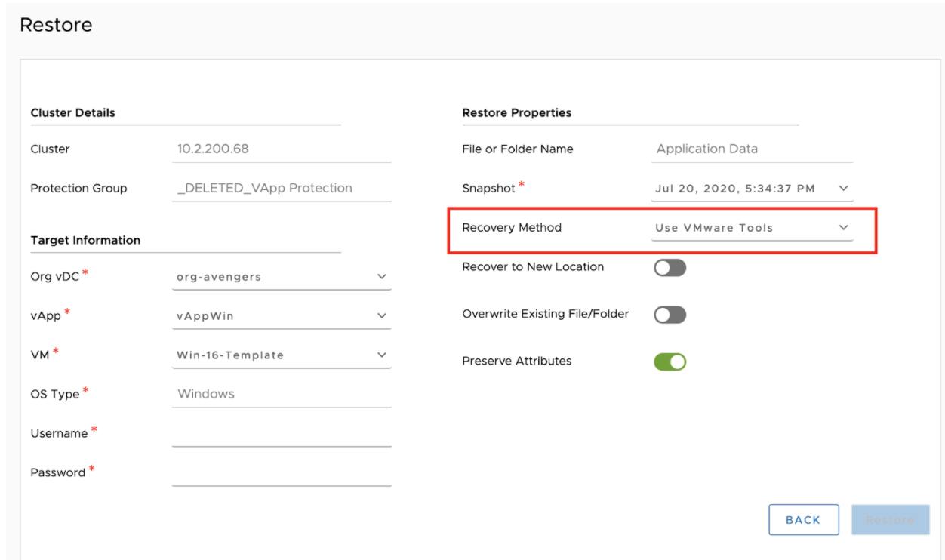Click the Recovery Method chevron arrow
The image size is (945, 560).
coord(843,228)
